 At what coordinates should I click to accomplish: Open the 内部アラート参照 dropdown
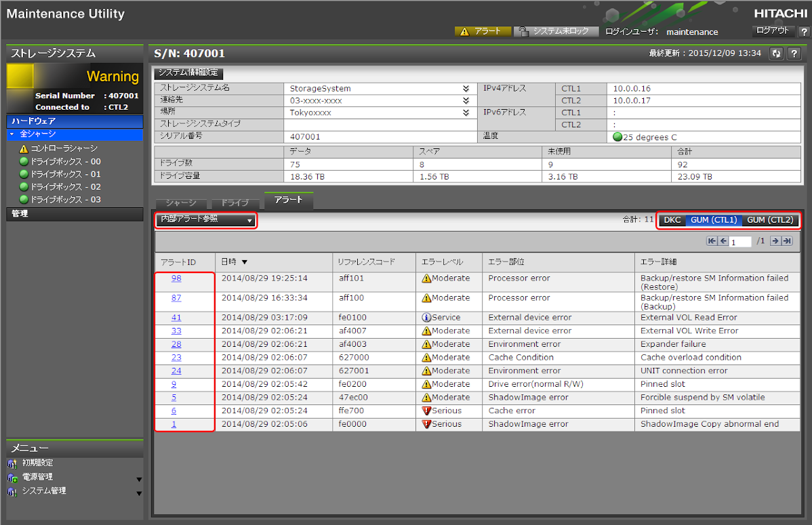click(206, 219)
